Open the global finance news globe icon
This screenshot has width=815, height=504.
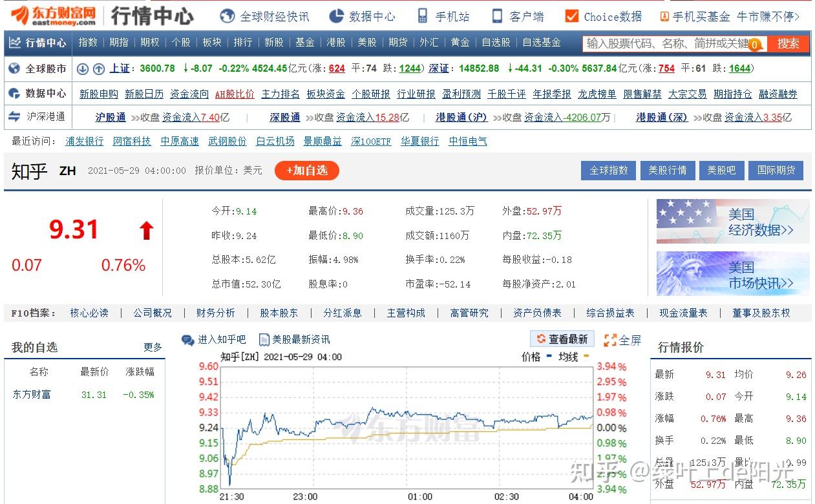227,16
